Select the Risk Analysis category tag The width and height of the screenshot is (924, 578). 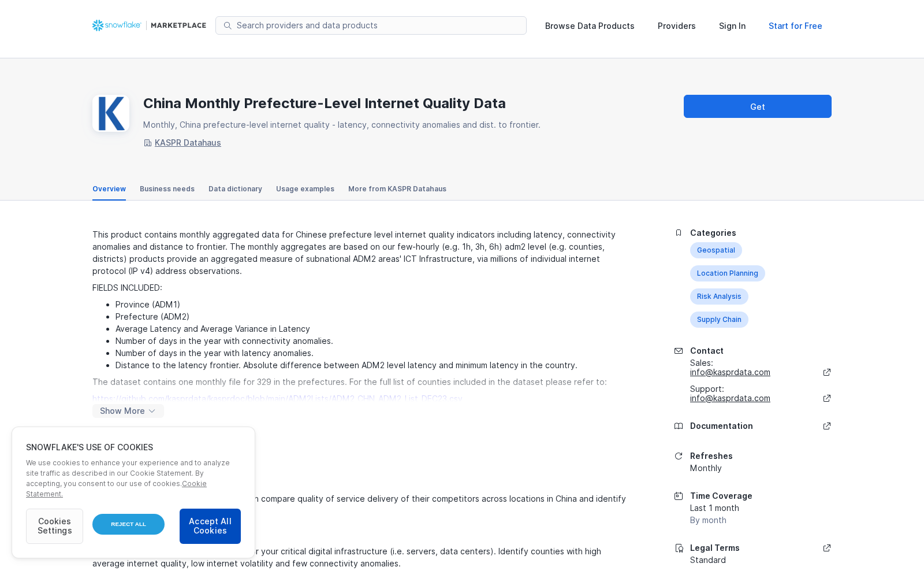click(x=719, y=297)
